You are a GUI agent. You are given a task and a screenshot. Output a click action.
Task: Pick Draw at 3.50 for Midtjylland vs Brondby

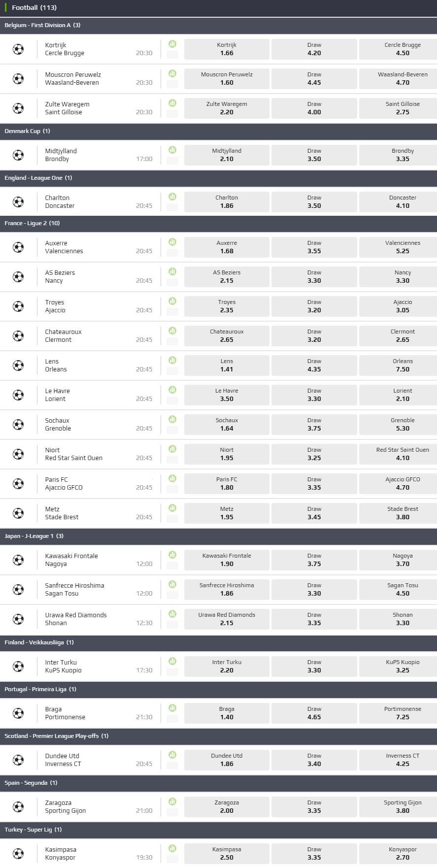point(314,155)
